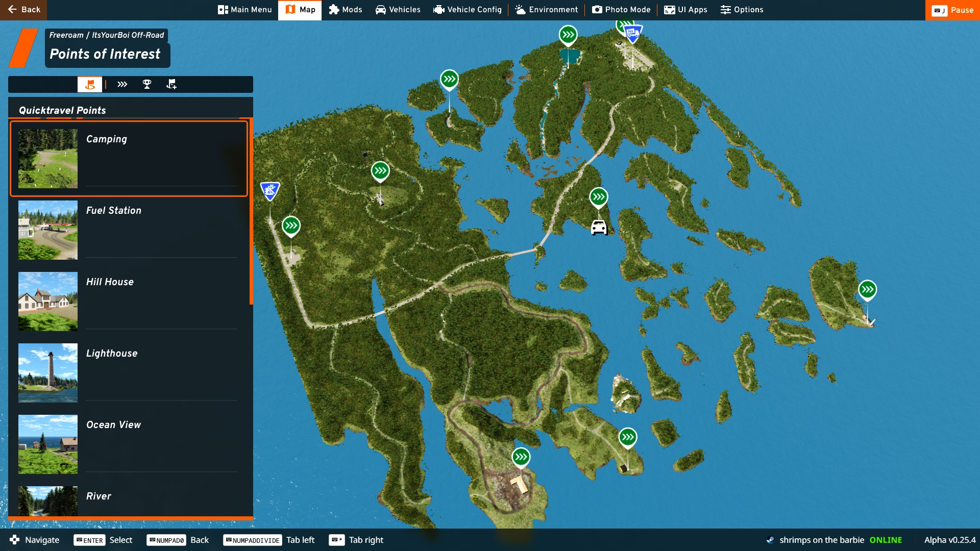Click quicktravel marker above the vehicle icon
Viewport: 980px width, 551px height.
[599, 197]
